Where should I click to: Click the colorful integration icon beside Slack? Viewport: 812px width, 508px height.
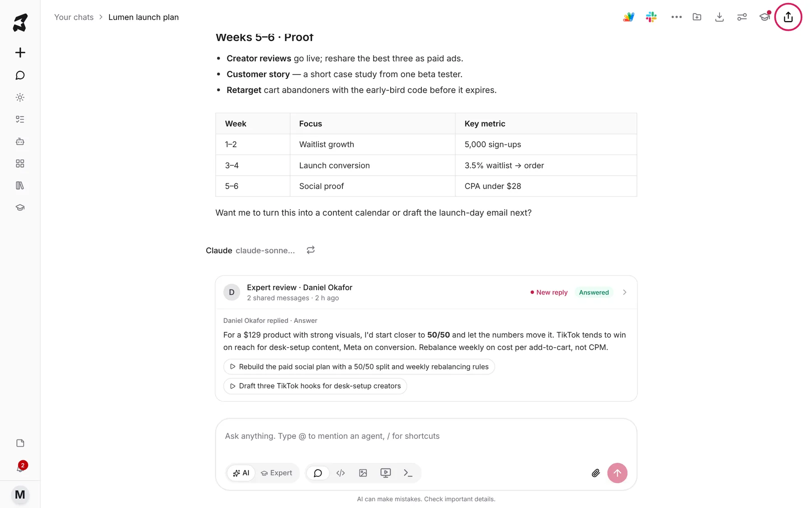pyautogui.click(x=628, y=17)
